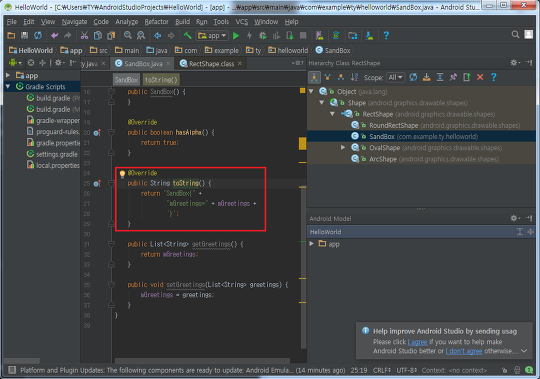Click the Copy icon in toolbar
540x379 pixels.
tap(98, 35)
